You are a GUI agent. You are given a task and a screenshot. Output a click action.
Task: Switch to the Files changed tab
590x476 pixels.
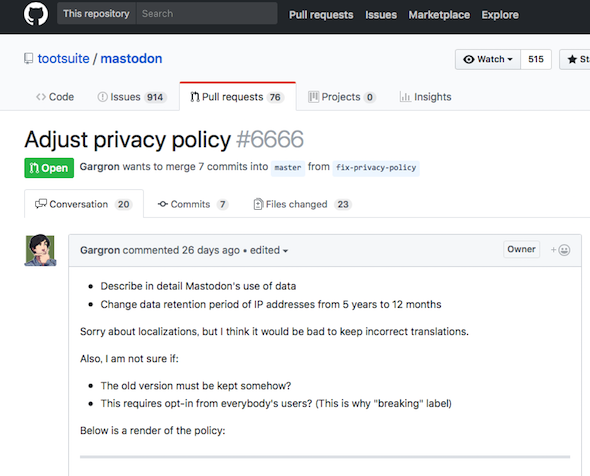point(303,204)
